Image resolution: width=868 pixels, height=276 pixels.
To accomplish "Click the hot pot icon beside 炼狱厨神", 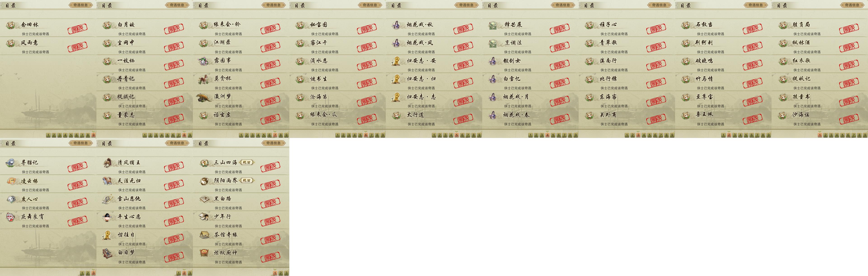I will (204, 253).
